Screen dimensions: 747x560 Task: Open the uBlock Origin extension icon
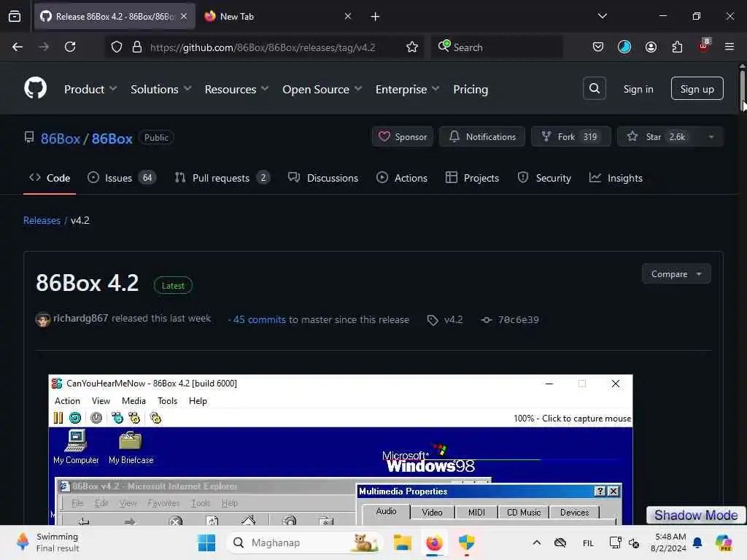[704, 47]
